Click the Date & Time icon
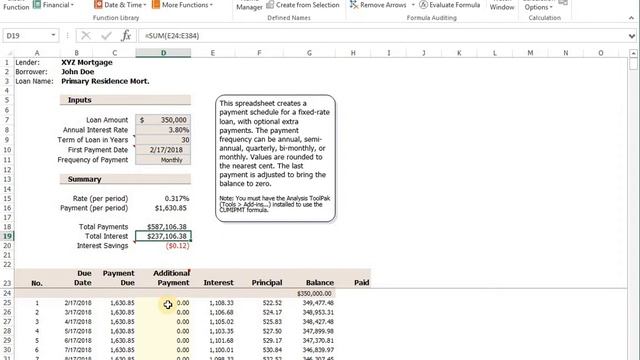Screen dimensions: 640x360 (x=98, y=5)
